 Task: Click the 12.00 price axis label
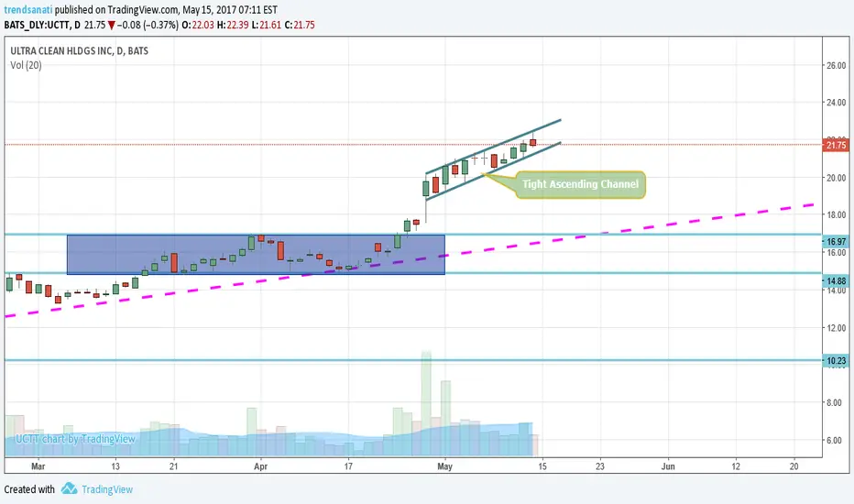(836, 328)
